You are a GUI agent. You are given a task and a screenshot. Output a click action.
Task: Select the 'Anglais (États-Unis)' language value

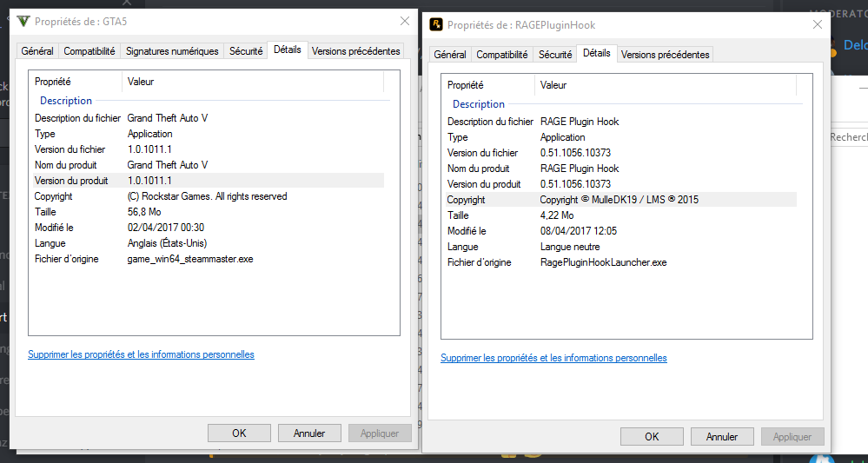pos(167,243)
